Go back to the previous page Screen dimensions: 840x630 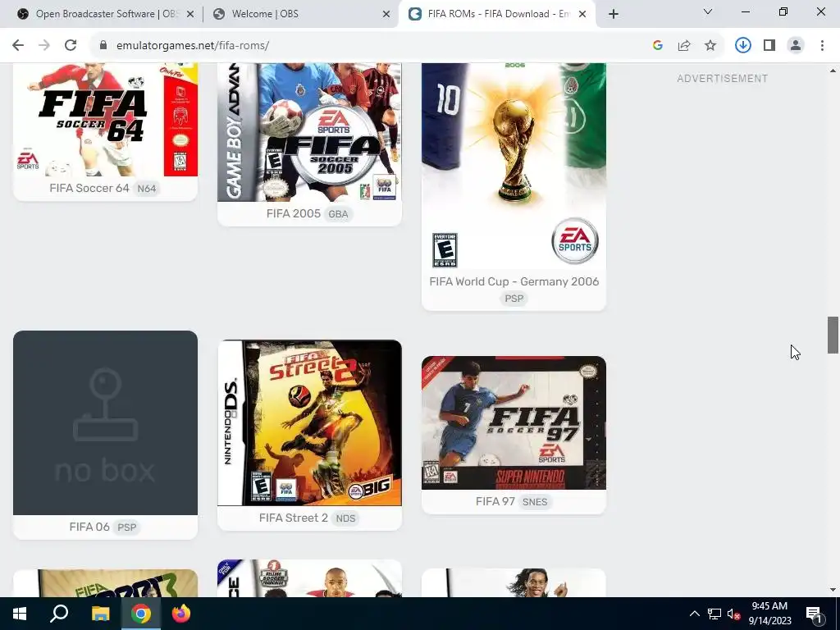coord(18,46)
